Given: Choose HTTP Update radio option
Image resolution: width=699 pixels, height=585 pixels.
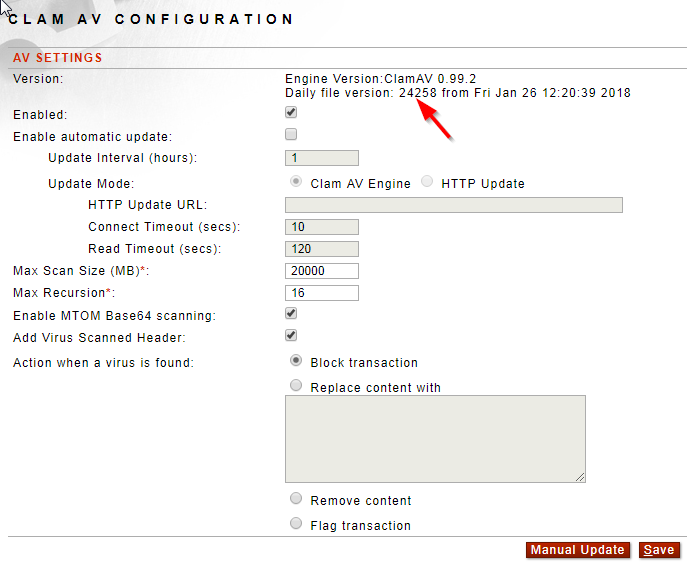Looking at the screenshot, I should point(427,181).
